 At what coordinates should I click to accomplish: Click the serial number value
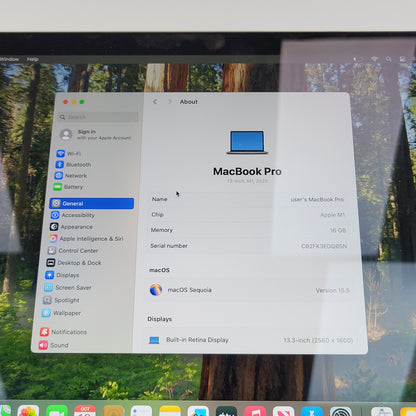pos(324,246)
